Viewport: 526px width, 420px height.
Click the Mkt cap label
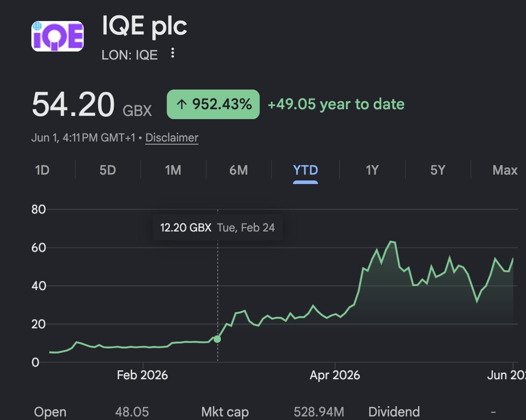(x=225, y=412)
